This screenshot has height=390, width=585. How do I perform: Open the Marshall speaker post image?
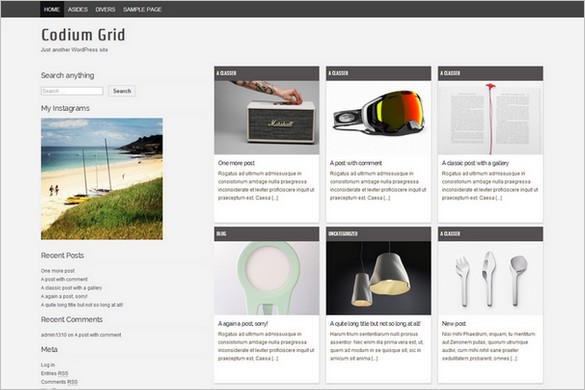coord(267,118)
